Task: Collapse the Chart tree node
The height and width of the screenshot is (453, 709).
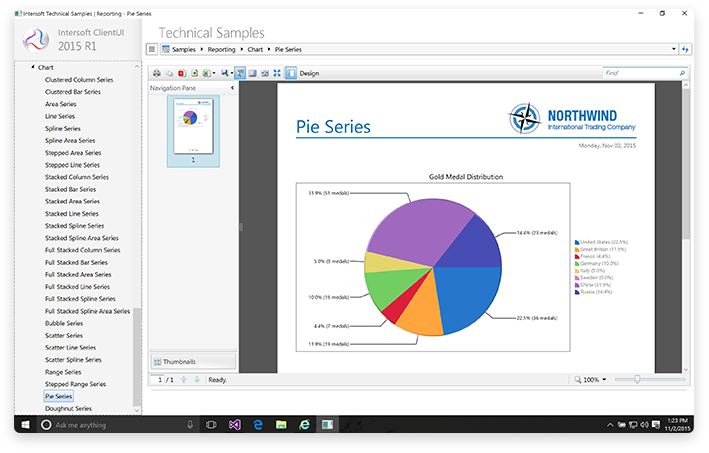Action: [32, 67]
